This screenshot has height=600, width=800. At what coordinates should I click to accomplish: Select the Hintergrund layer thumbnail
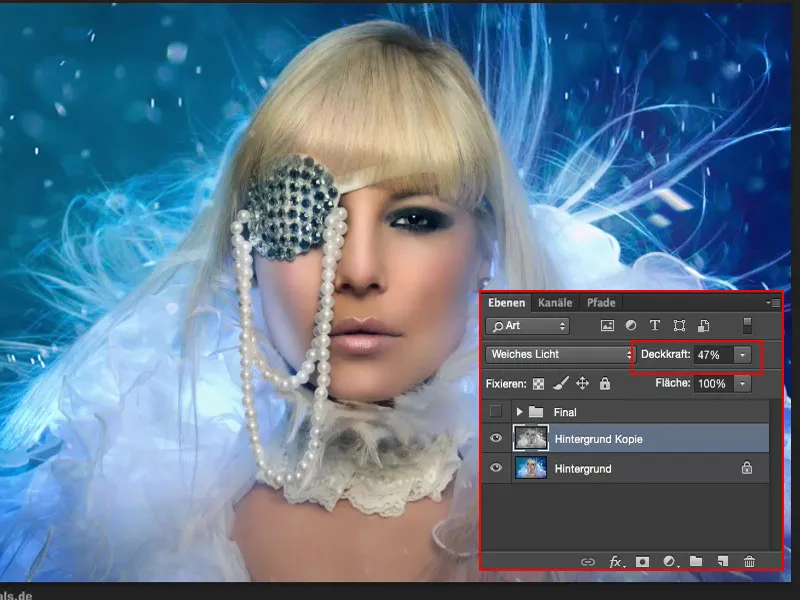pyautogui.click(x=531, y=468)
